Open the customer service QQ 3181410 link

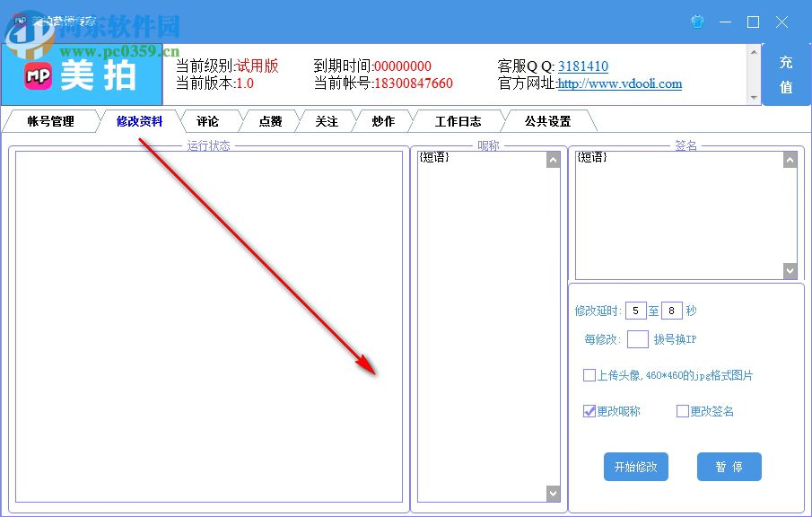pos(581,66)
